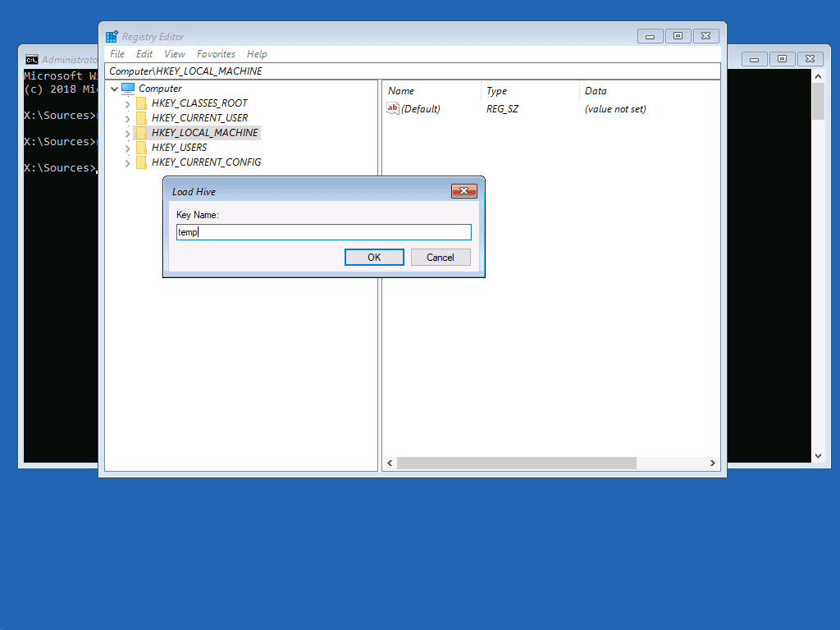Viewport: 840px width, 630px height.
Task: Expand the HKEY_LOCAL_MACHINE tree node
Action: 127,132
